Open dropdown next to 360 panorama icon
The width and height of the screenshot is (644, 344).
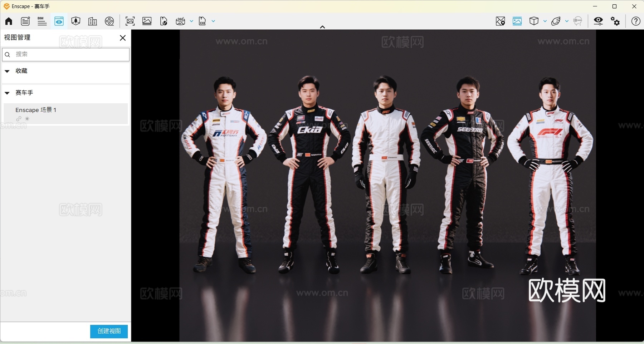[x=191, y=21]
